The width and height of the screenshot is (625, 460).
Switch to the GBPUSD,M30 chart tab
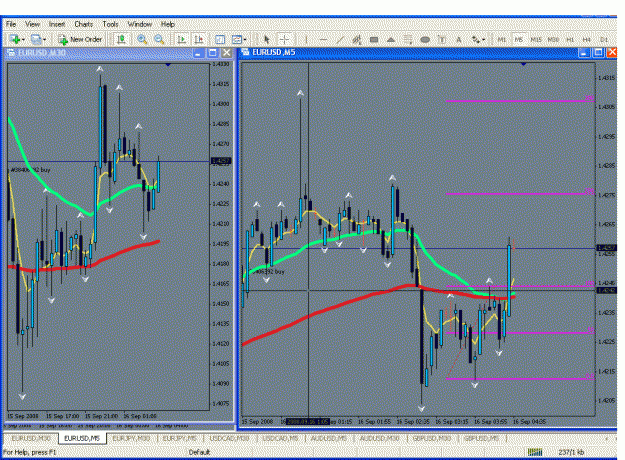point(432,438)
